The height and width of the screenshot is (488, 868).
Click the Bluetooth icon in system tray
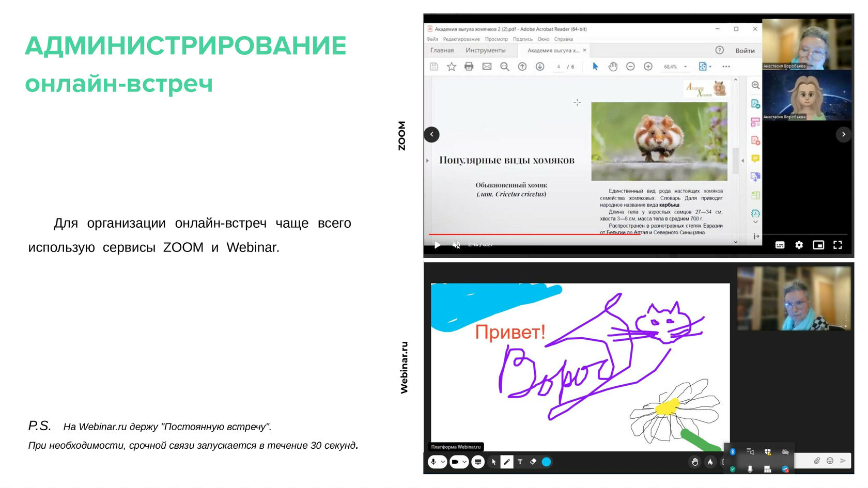point(733,452)
